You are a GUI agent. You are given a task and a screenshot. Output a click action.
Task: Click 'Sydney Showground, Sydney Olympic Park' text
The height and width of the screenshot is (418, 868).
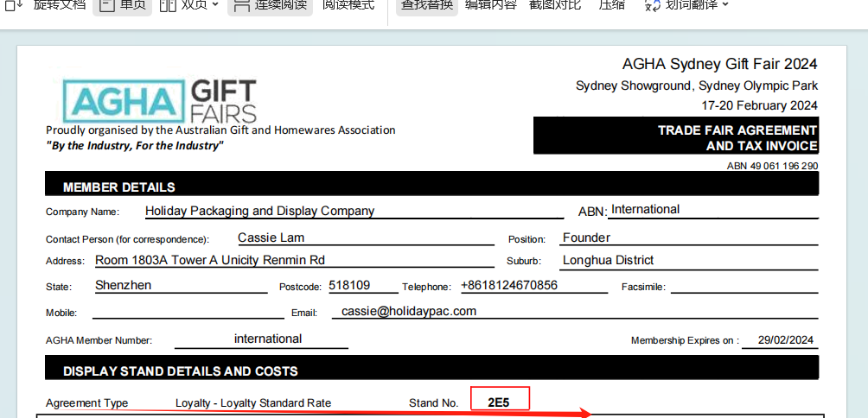point(697,85)
